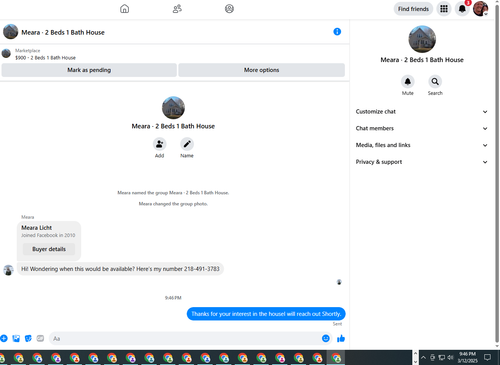Click the group photo in chat center
The width and height of the screenshot is (500, 365).
pyautogui.click(x=173, y=108)
